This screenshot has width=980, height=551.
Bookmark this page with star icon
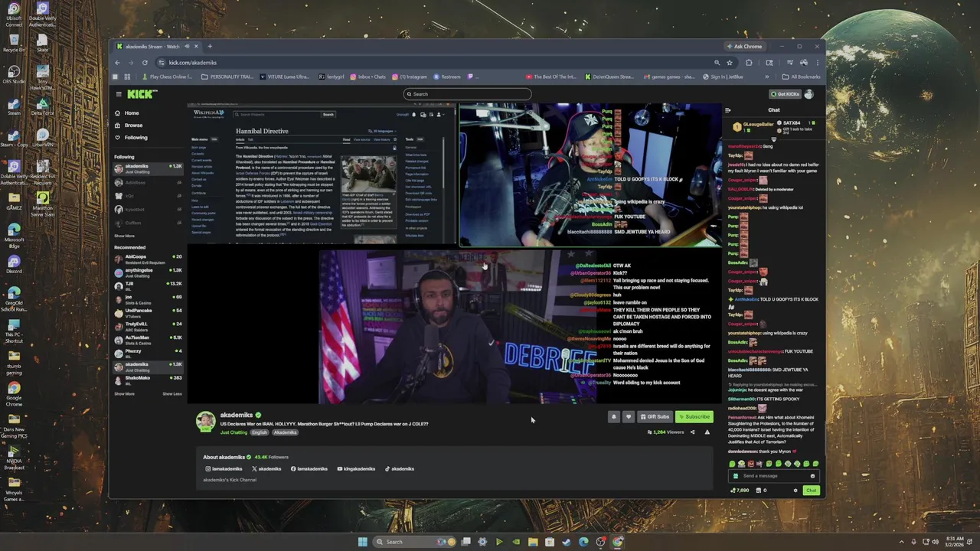[730, 63]
